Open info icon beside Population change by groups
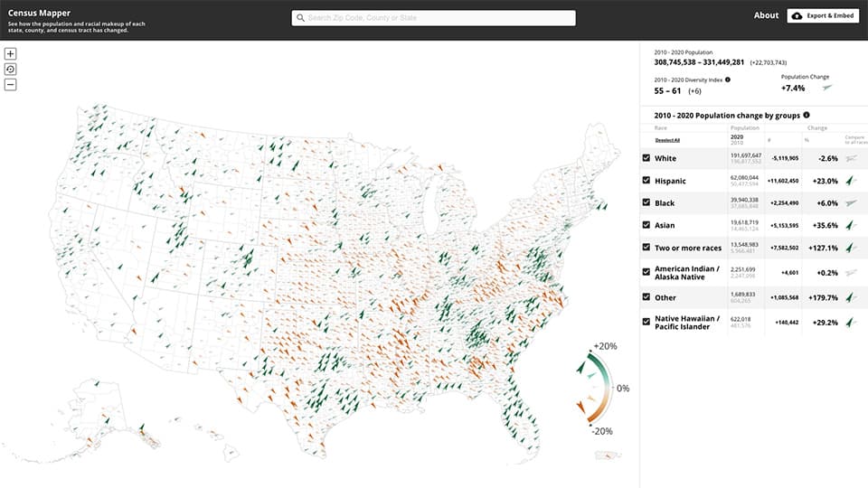Viewport: 868px width, 488px height. click(807, 116)
